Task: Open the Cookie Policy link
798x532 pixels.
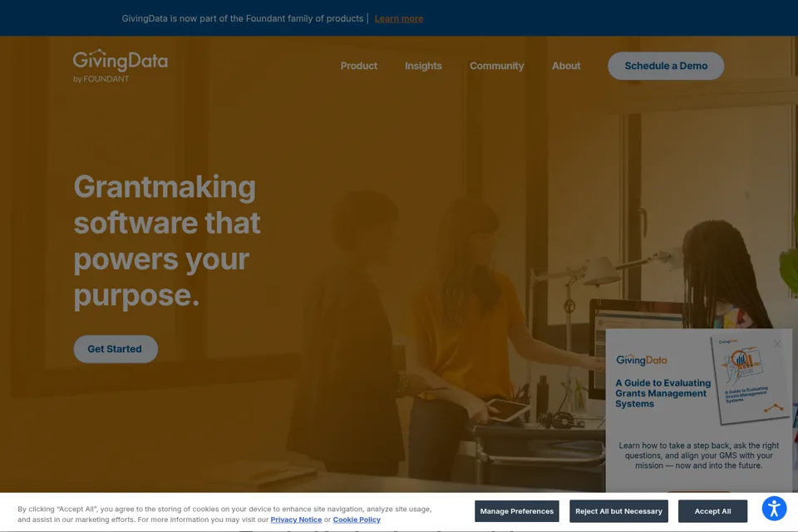Action: (357, 520)
